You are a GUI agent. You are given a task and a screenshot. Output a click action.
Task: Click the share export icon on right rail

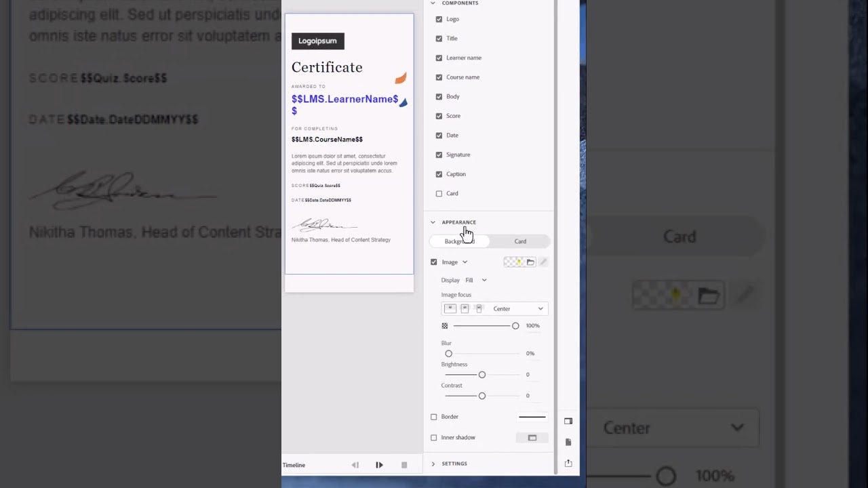pyautogui.click(x=568, y=464)
